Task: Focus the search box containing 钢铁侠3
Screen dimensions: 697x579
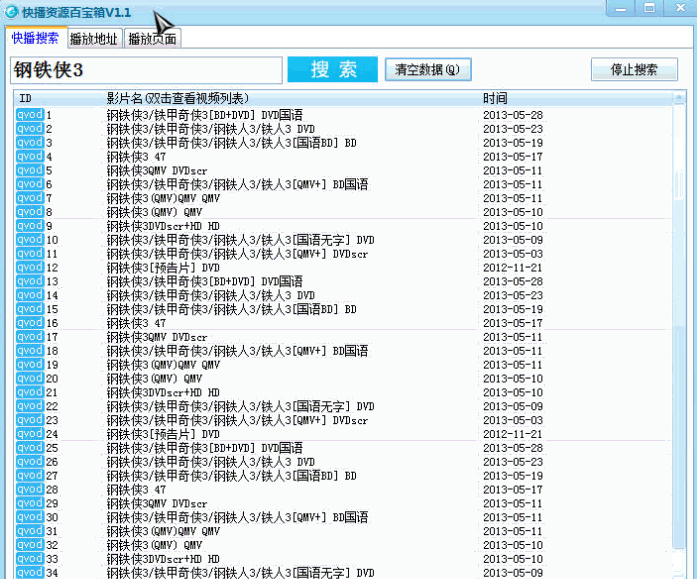Action: click(146, 70)
